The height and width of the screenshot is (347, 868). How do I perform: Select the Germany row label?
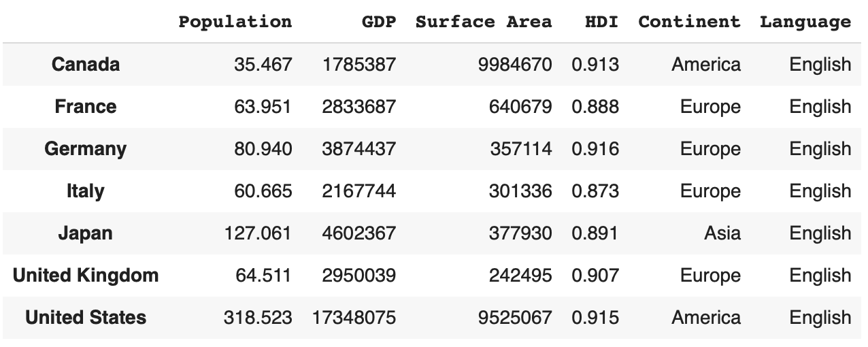(x=86, y=149)
